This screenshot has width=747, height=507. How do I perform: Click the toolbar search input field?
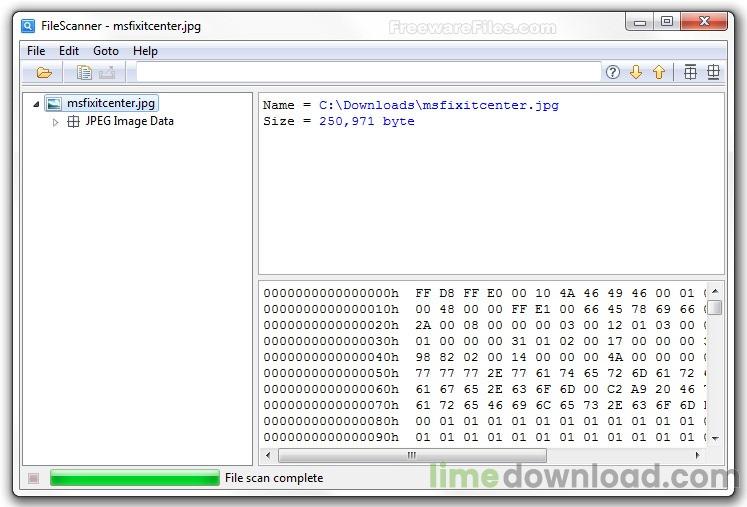tap(368, 72)
